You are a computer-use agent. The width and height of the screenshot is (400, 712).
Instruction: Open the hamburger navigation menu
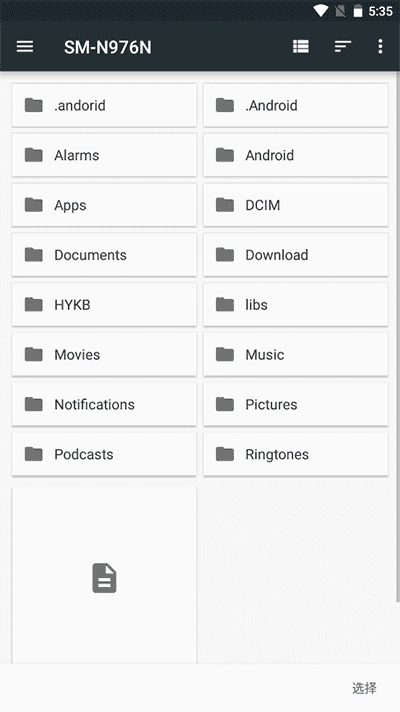25,47
